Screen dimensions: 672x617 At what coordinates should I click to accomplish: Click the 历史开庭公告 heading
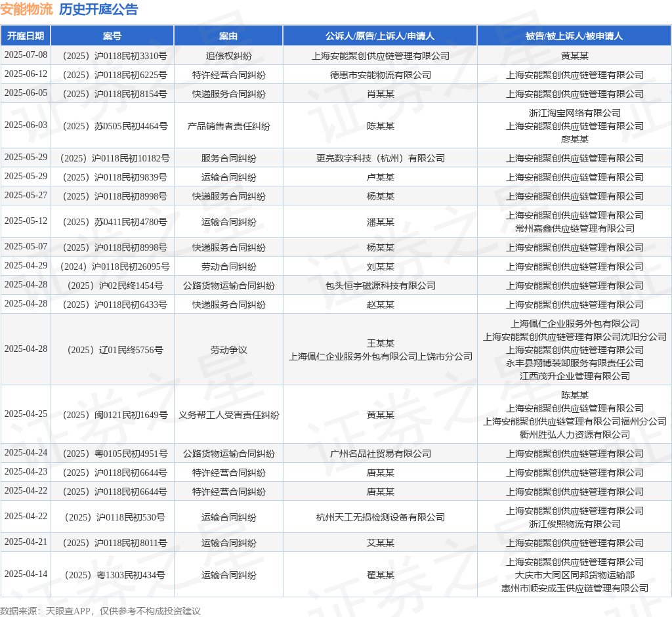98,9
